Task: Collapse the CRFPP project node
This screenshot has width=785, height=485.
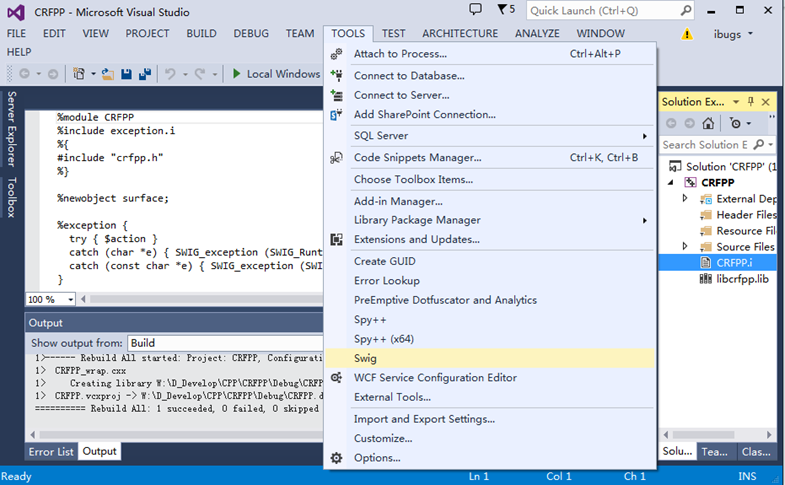Action: point(671,183)
